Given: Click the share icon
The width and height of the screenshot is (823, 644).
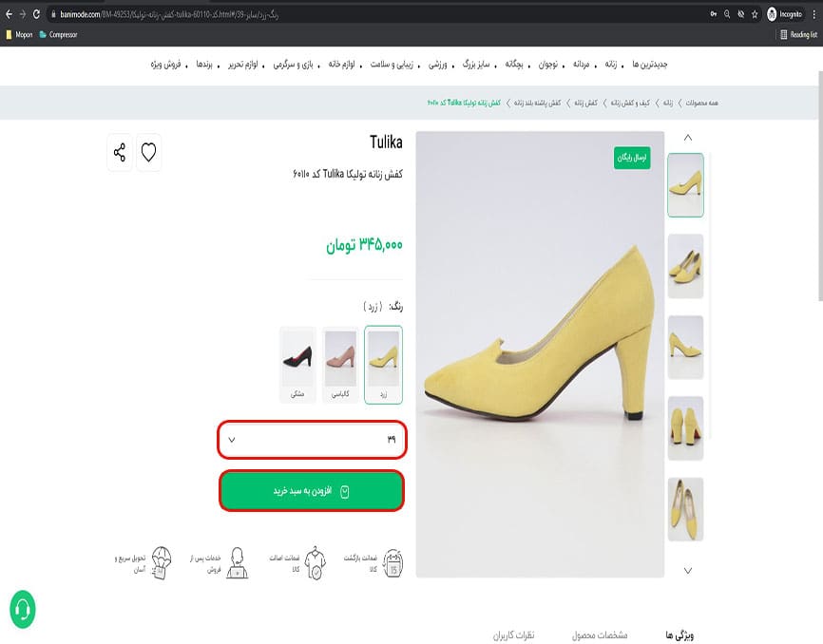Looking at the screenshot, I should [x=120, y=152].
